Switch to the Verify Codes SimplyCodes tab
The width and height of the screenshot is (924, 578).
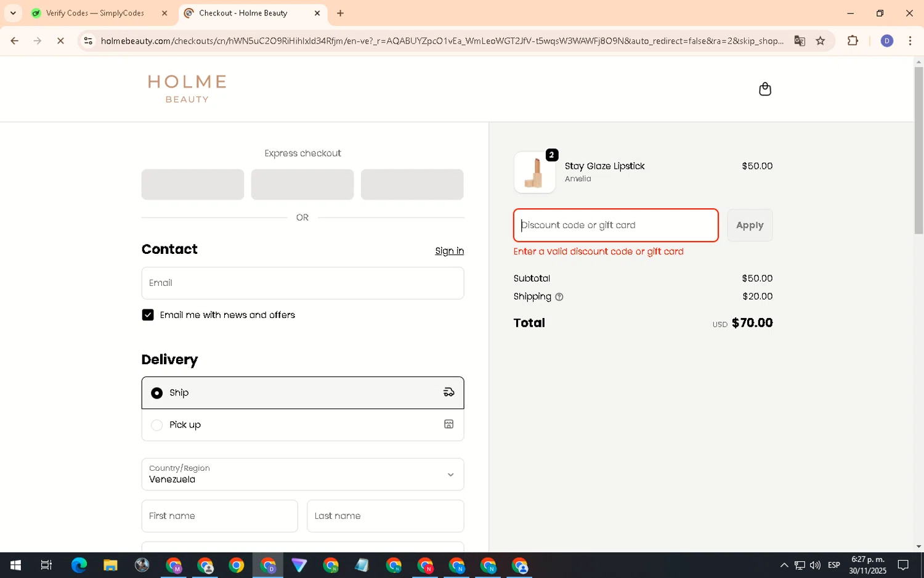pos(95,13)
